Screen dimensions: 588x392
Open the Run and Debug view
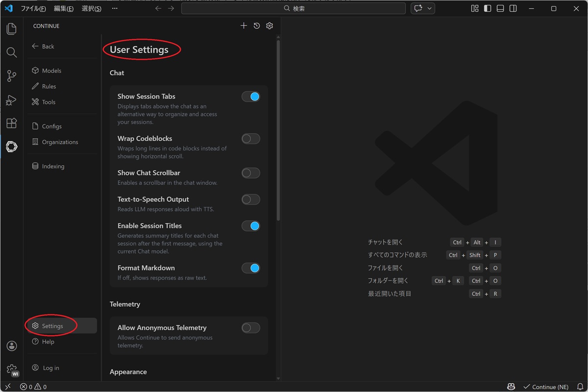point(11,100)
